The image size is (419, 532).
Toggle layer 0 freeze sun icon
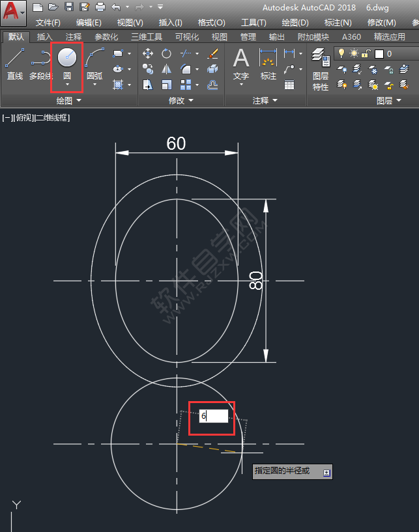(x=354, y=53)
